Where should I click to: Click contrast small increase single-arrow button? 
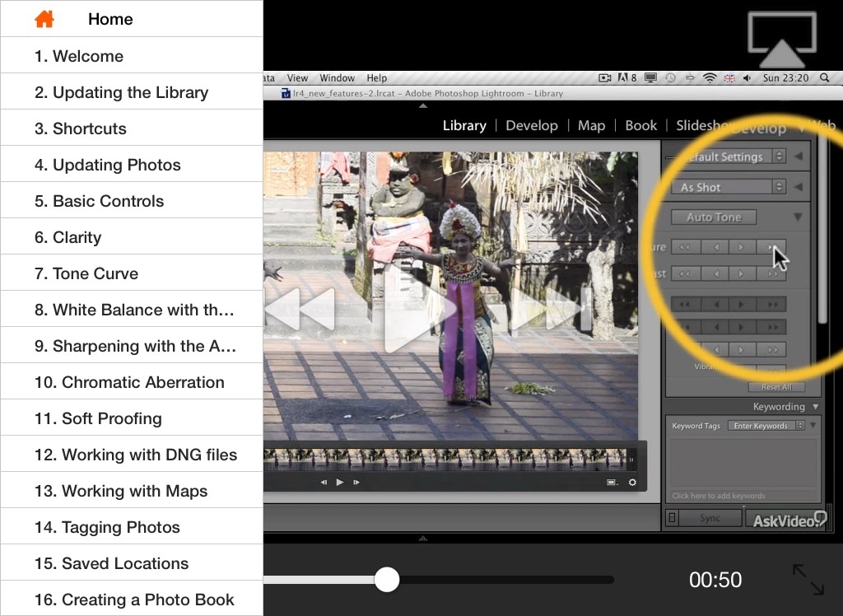click(742, 273)
